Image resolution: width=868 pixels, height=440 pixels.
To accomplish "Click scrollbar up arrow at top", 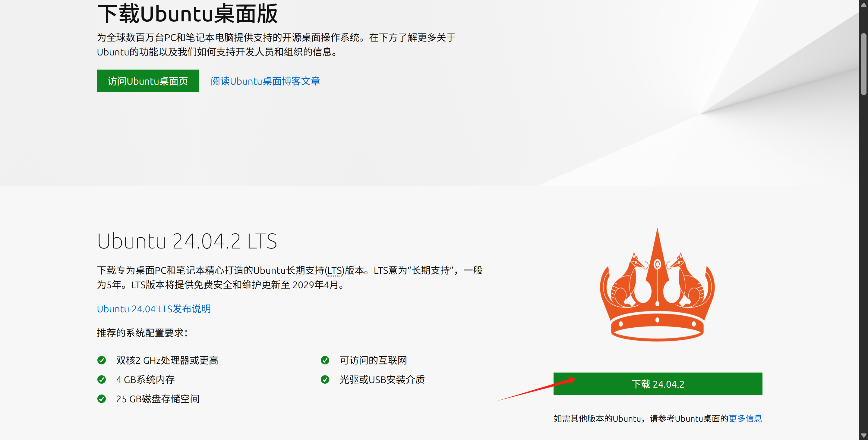I will 863,5.
